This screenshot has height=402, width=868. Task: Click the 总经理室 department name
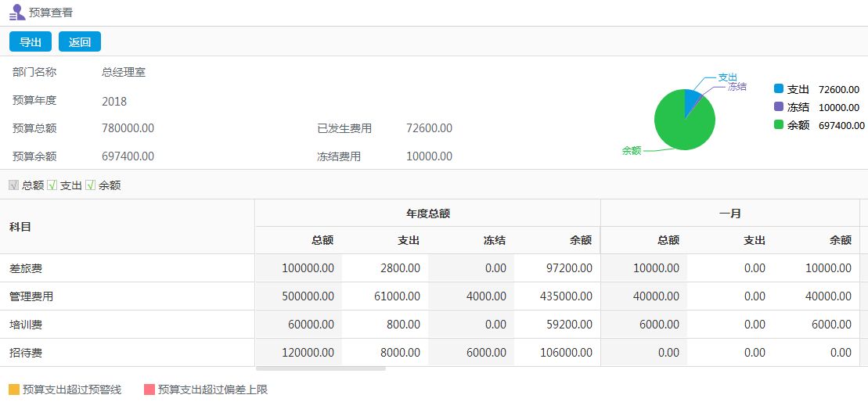point(124,73)
